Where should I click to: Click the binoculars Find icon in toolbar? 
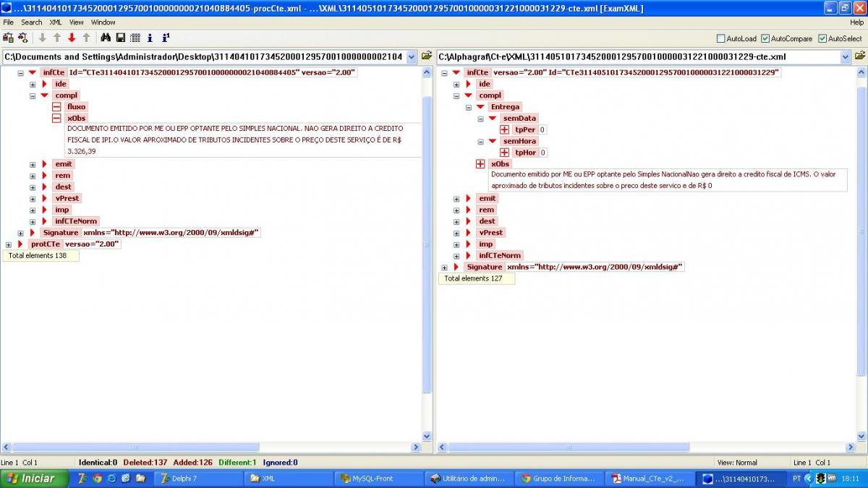coord(106,38)
